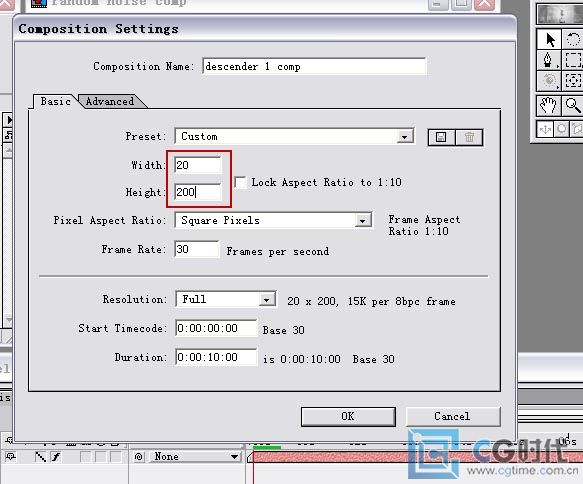
Task: Open the Preset dropdown showing Custom
Action: (294, 136)
